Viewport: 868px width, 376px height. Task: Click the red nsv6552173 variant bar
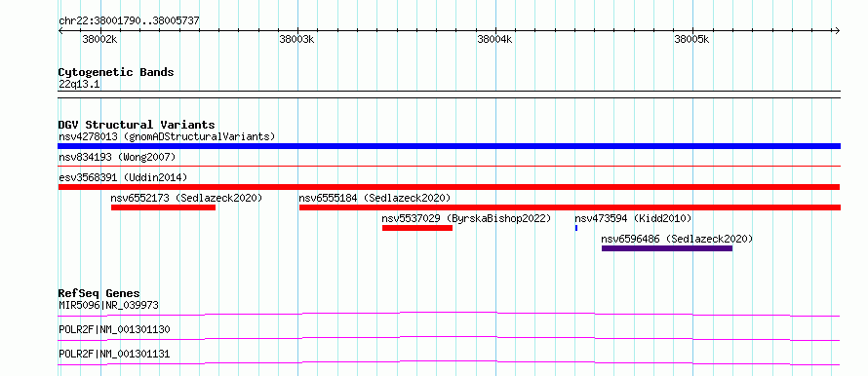pyautogui.click(x=163, y=207)
